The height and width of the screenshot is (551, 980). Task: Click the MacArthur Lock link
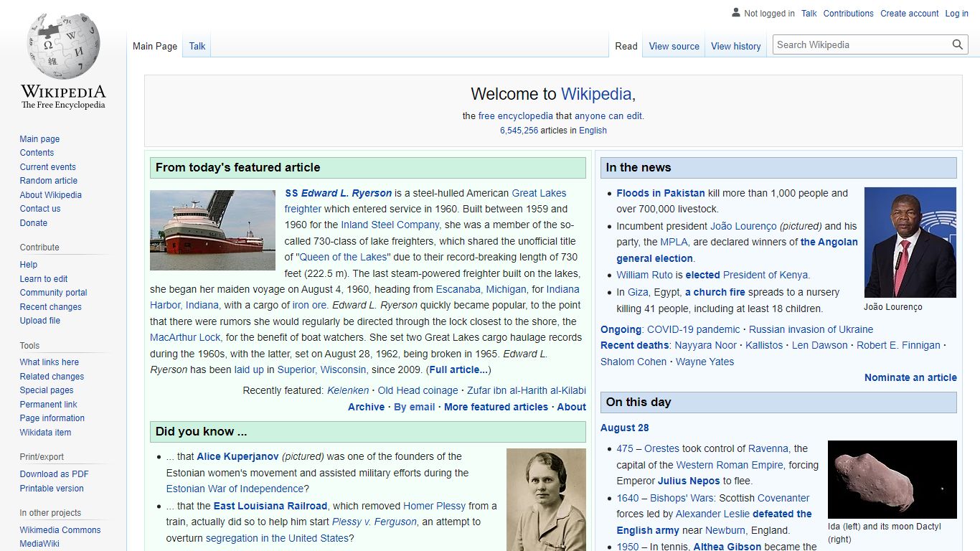tap(185, 337)
